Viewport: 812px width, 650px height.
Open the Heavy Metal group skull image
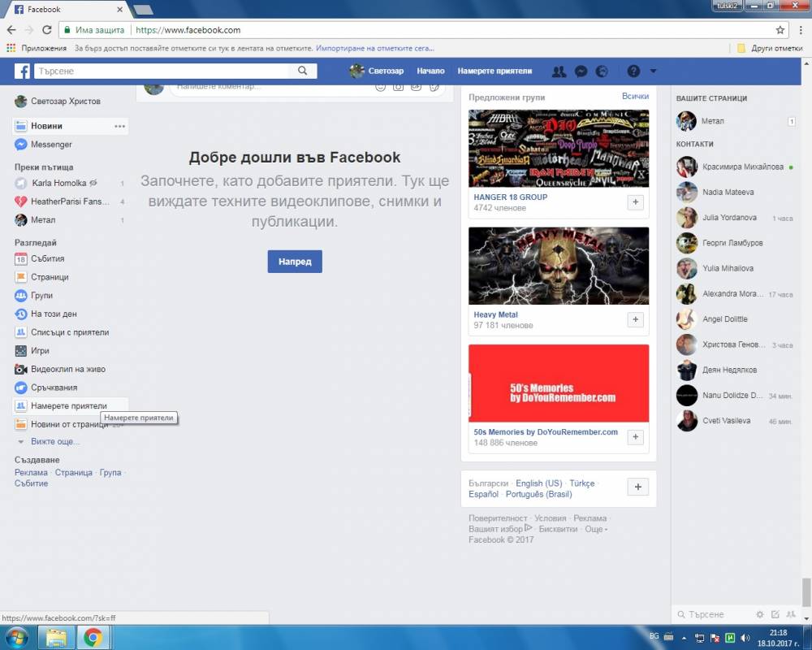click(x=559, y=266)
